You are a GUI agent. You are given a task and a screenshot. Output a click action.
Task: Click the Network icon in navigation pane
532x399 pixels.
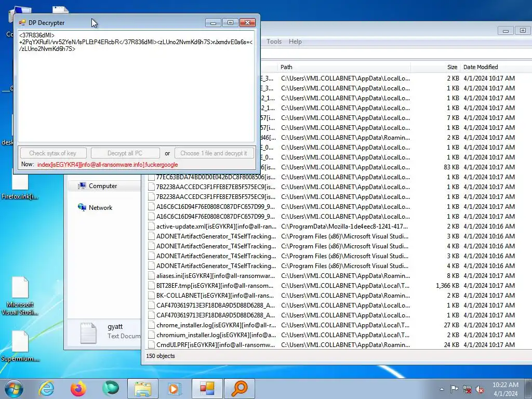82,207
